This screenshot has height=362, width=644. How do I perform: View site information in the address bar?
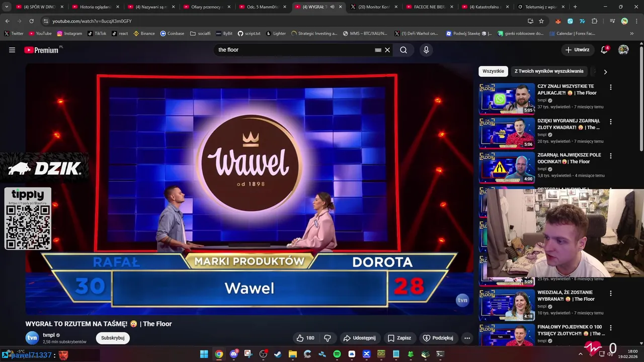click(46, 21)
